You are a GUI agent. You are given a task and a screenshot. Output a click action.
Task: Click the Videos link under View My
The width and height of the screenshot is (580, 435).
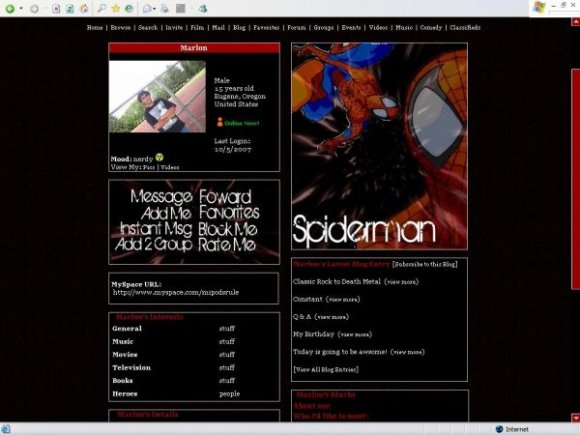point(170,167)
